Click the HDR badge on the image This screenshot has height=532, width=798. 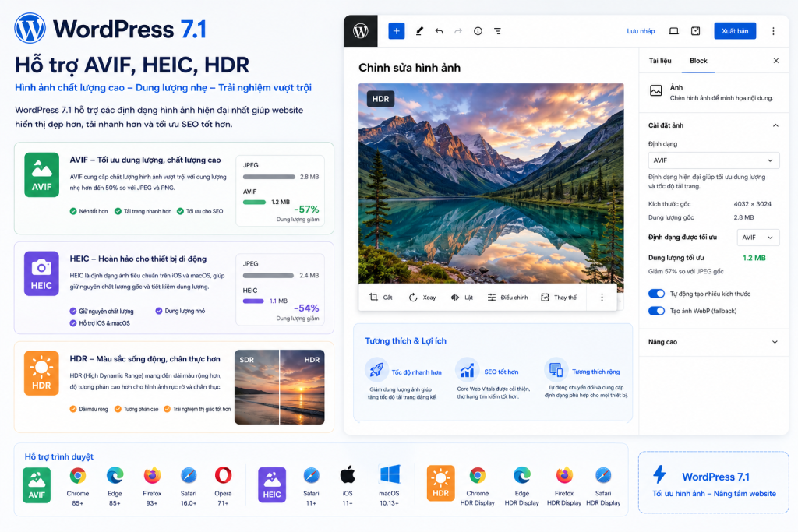click(x=380, y=99)
